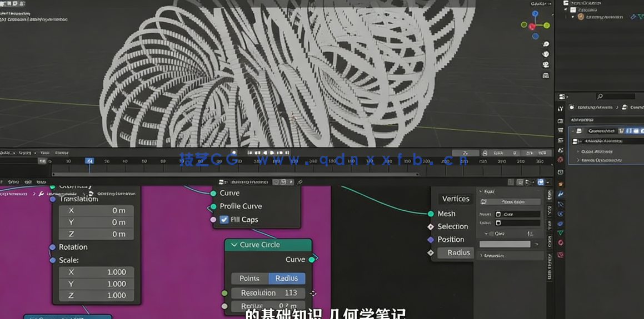Screen dimensions: 644x319
Task: Collapse the Curve Circle node
Action: point(234,245)
